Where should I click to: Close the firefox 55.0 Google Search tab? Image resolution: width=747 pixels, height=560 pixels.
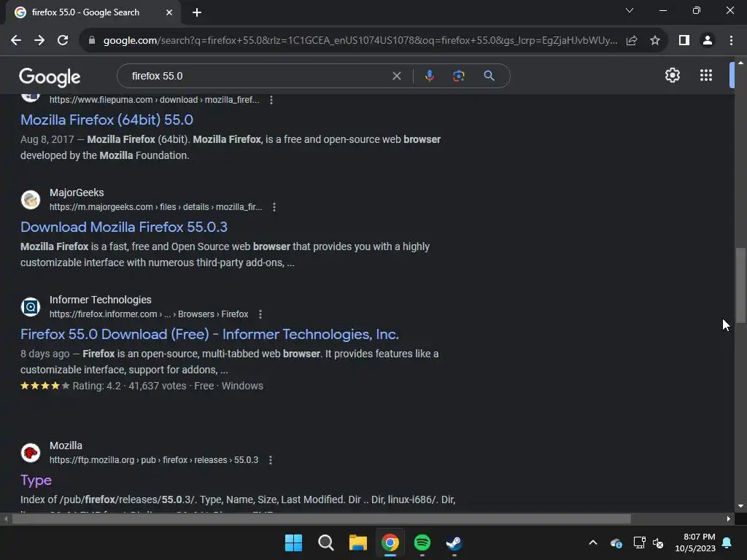169,12
